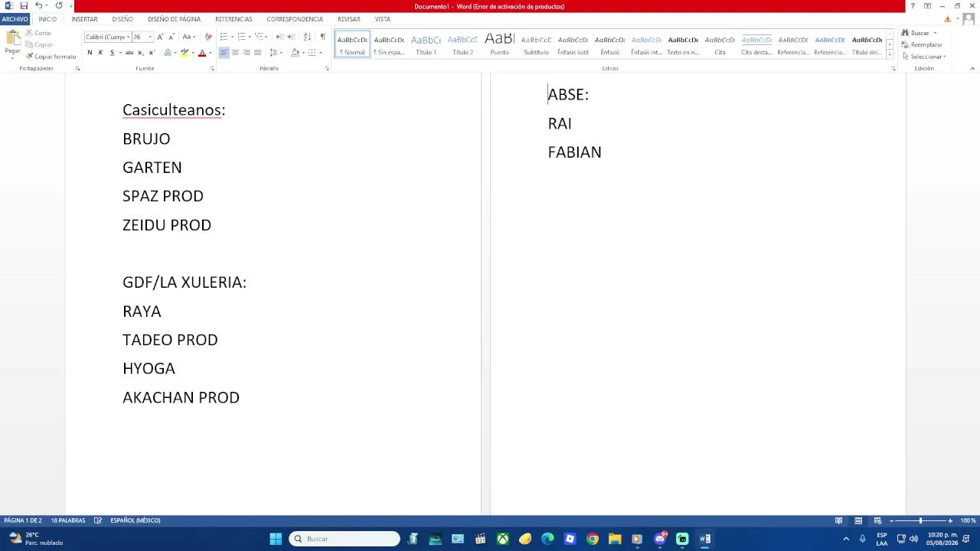Image resolution: width=980 pixels, height=551 pixels.
Task: Switch to the REVISAR tab
Action: pos(349,19)
